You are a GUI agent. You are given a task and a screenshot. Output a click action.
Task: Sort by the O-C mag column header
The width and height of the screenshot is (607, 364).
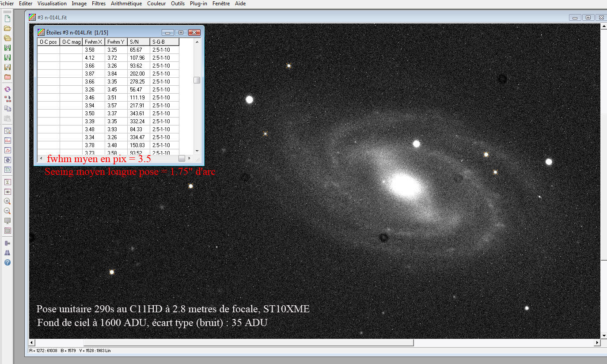[71, 42]
